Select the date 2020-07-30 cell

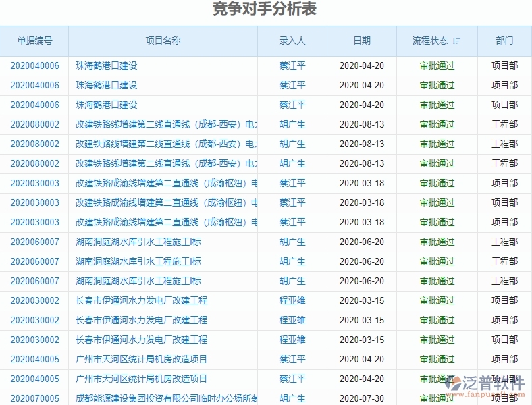pyautogui.click(x=362, y=398)
